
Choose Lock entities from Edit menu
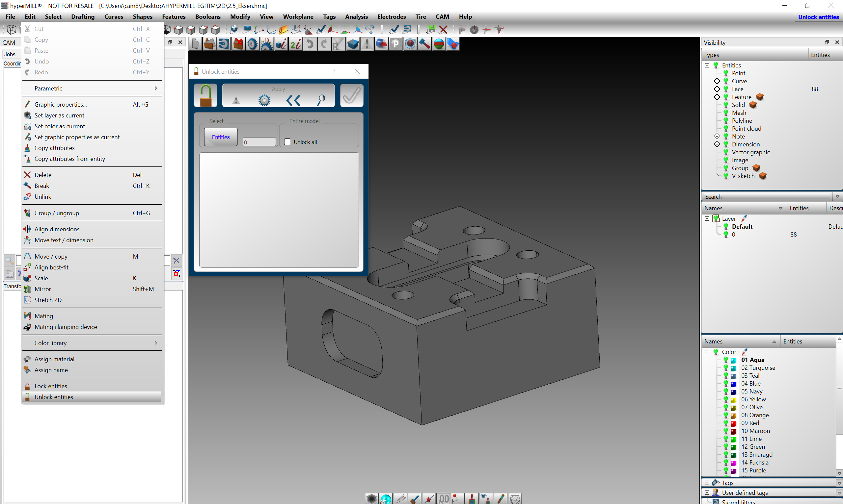tap(51, 386)
